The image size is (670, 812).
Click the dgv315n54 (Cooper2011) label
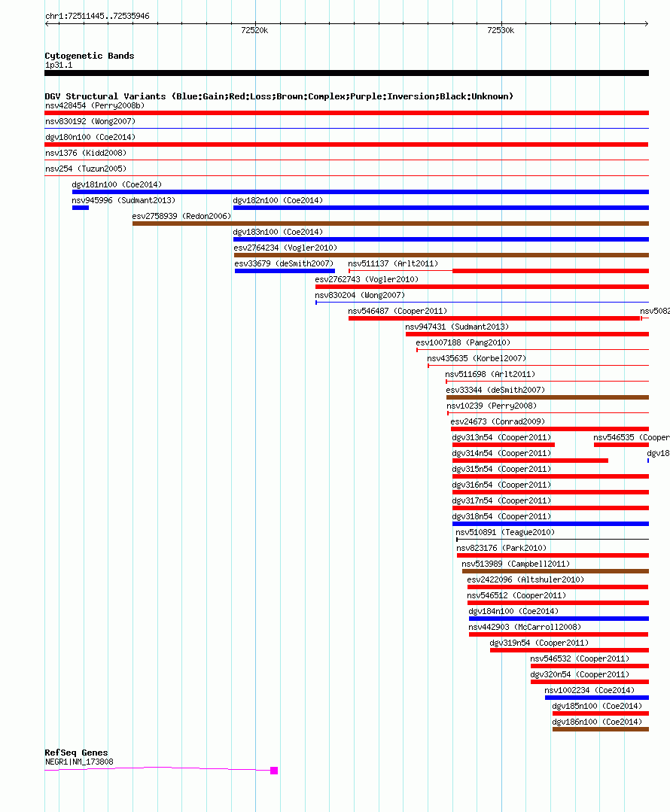(x=501, y=469)
